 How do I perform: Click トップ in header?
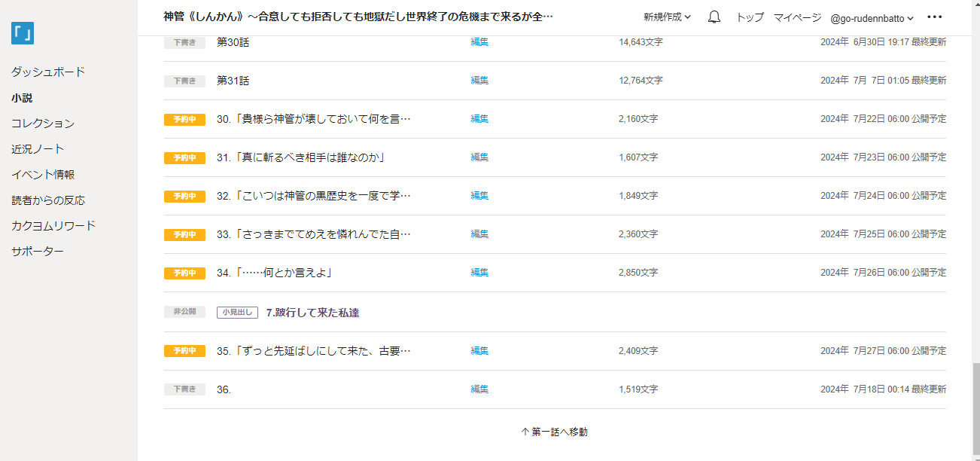pos(750,17)
